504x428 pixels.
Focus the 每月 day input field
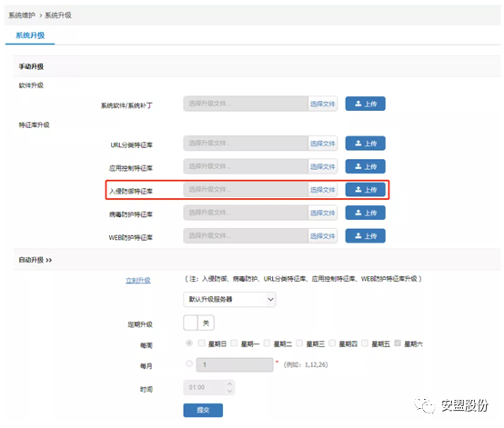235,364
